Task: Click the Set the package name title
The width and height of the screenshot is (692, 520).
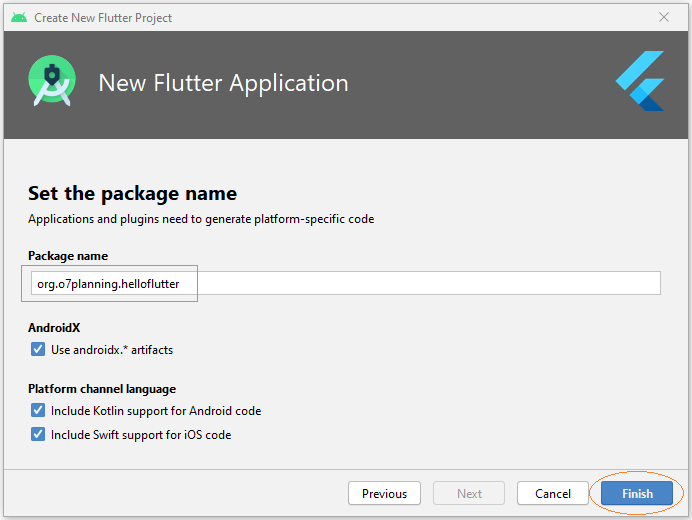Action: (132, 193)
